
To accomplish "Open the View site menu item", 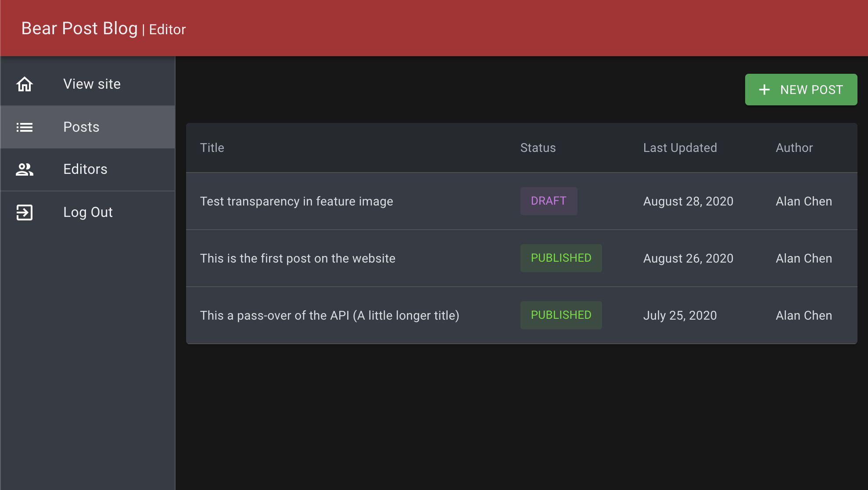I will pyautogui.click(x=92, y=84).
